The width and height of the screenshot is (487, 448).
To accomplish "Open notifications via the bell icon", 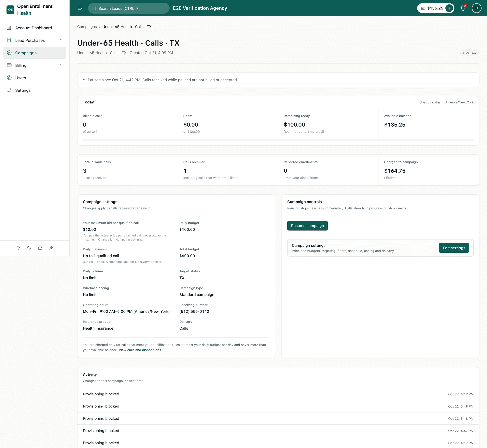I will (x=463, y=8).
